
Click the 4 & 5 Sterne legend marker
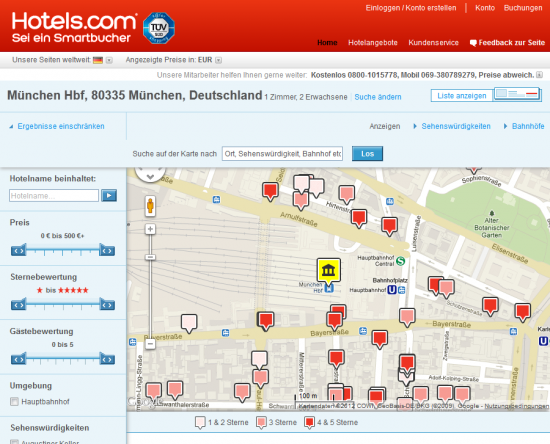click(309, 423)
